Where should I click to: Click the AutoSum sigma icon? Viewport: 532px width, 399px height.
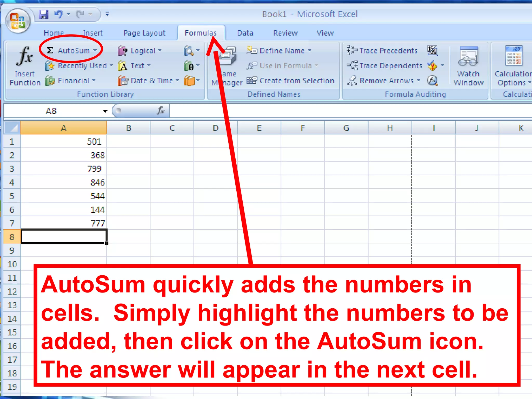coord(50,50)
